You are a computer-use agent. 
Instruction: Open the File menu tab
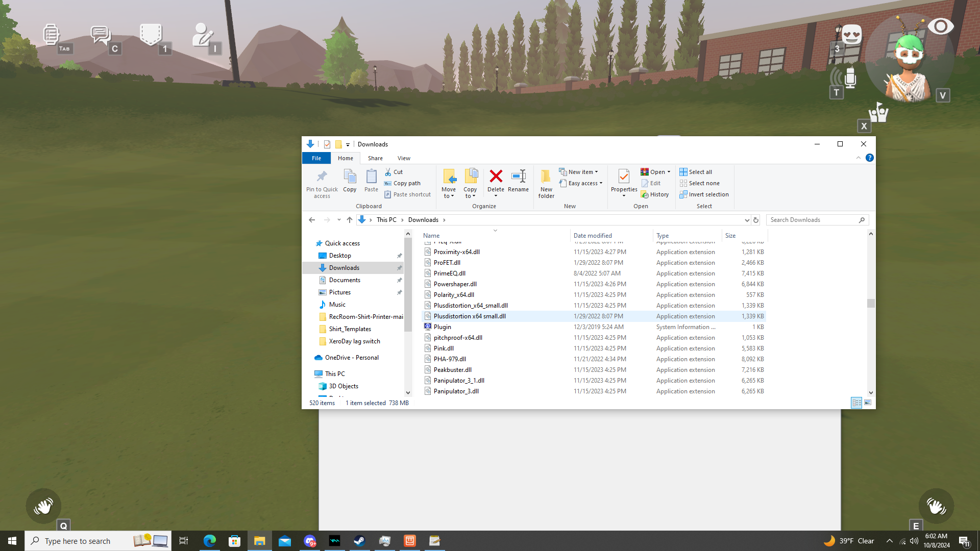(x=316, y=158)
